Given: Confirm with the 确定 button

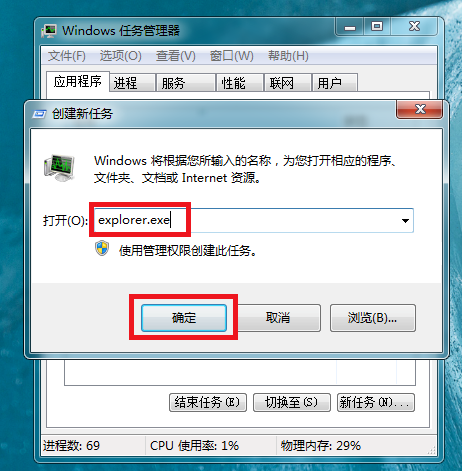Looking at the screenshot, I should pos(184,318).
